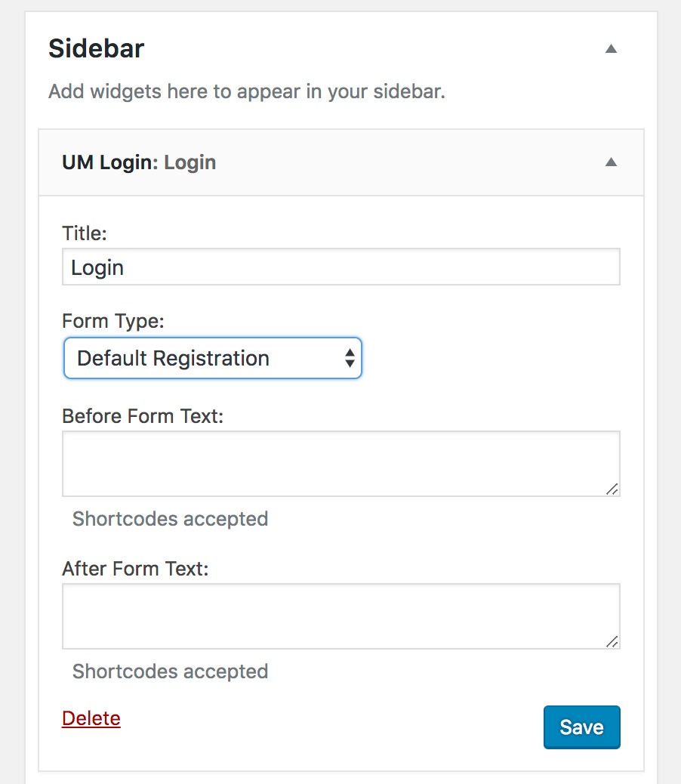Focus the After Form Text textarea

tap(340, 616)
